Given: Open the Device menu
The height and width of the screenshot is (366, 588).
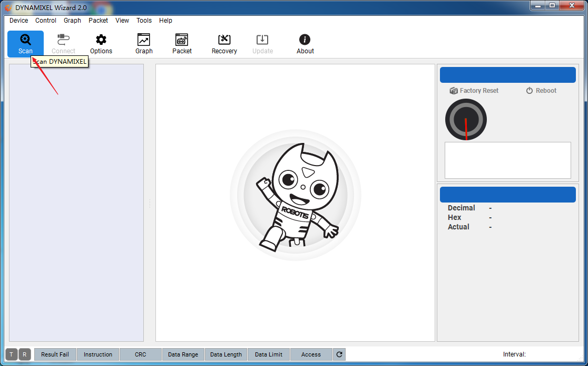Looking at the screenshot, I should point(19,21).
